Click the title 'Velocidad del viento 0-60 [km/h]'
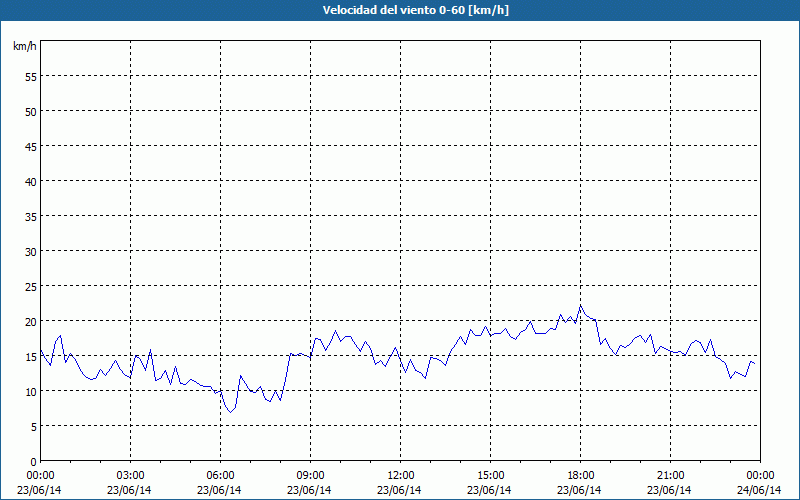Screen dimensions: 800x500 415,10
